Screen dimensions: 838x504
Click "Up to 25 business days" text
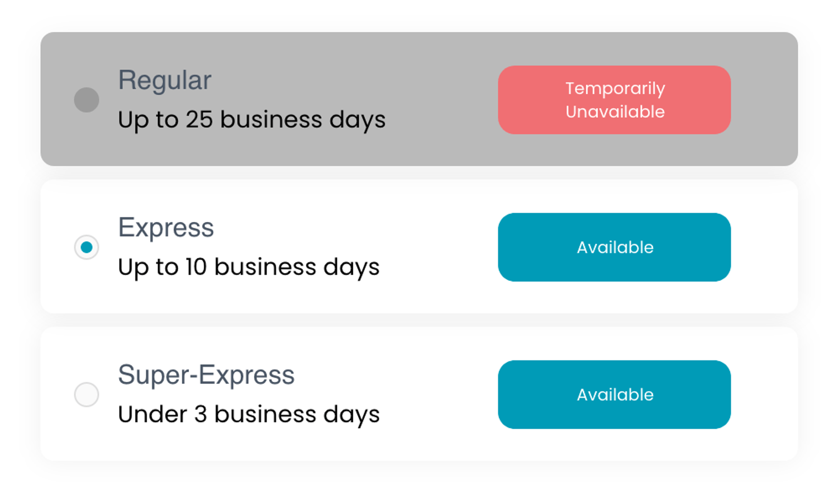(251, 120)
